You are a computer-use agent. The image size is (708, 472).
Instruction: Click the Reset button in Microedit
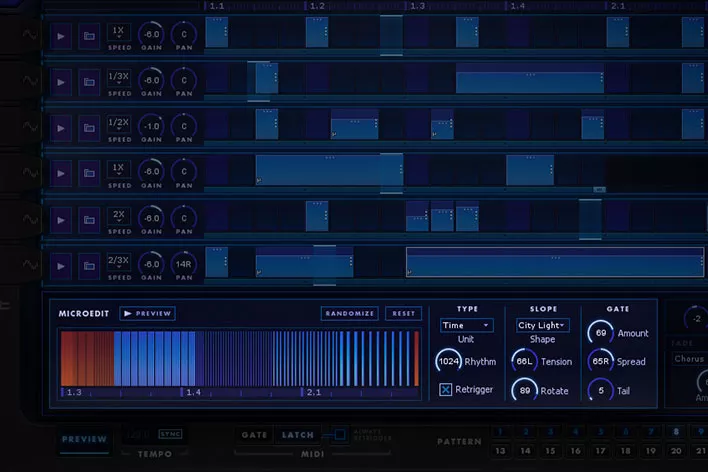point(403,313)
